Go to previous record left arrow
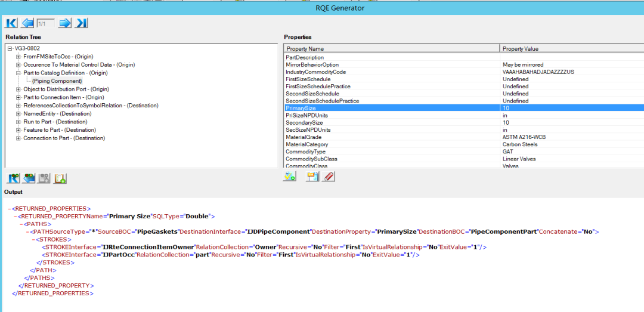 point(27,23)
